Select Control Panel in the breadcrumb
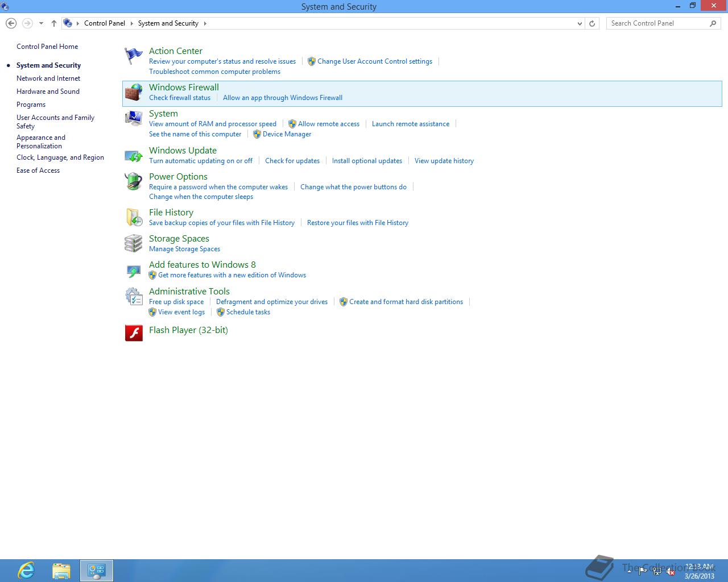The height and width of the screenshot is (582, 728). (x=105, y=23)
